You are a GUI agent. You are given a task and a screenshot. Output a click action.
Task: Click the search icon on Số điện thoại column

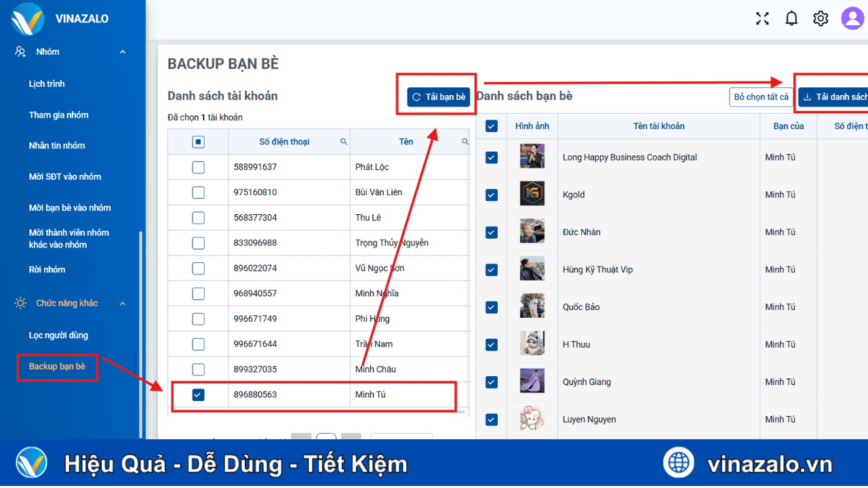click(x=344, y=142)
